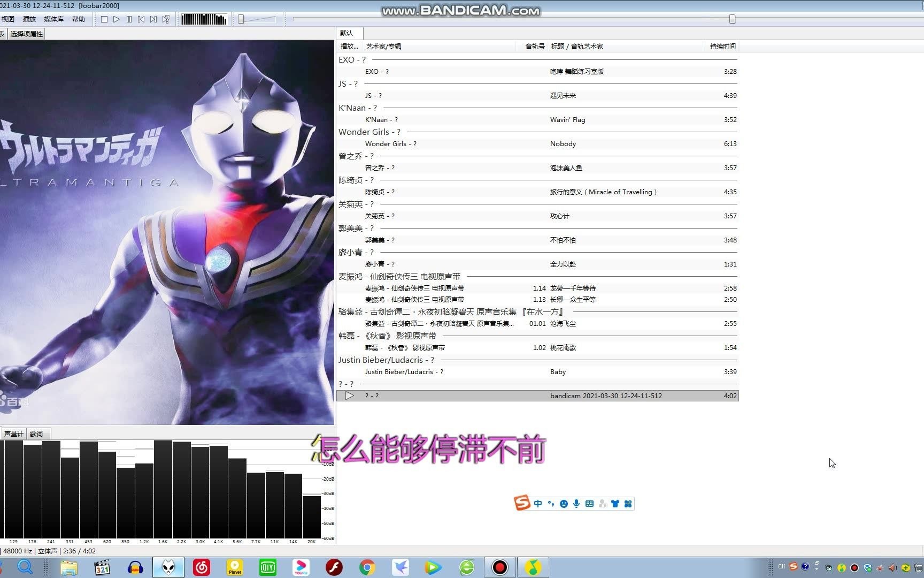This screenshot has height=578, width=924.
Task: Select the track 全力以赴
Action: click(x=537, y=264)
